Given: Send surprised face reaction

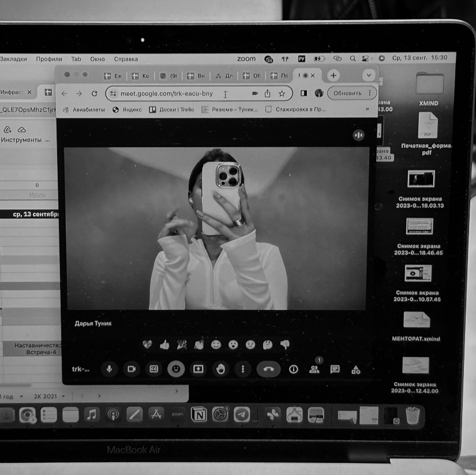Looking at the screenshot, I should click(233, 345).
